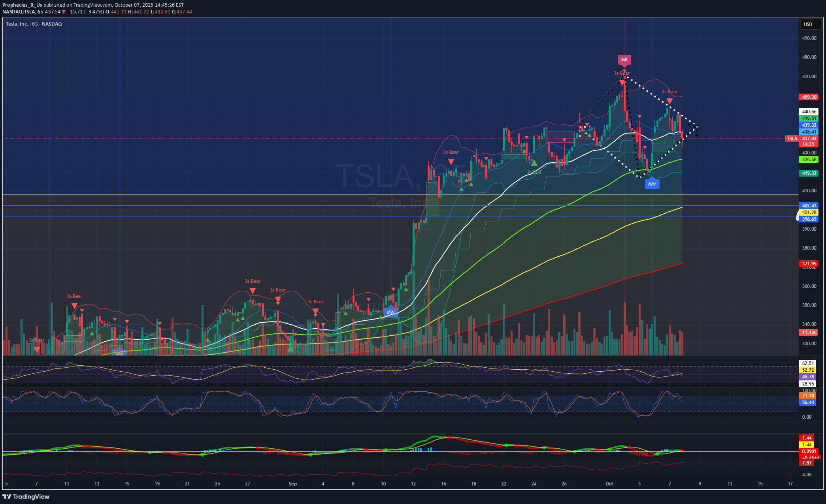Click the yellow 401.28 moving average label
826x504 pixels.
(809, 213)
